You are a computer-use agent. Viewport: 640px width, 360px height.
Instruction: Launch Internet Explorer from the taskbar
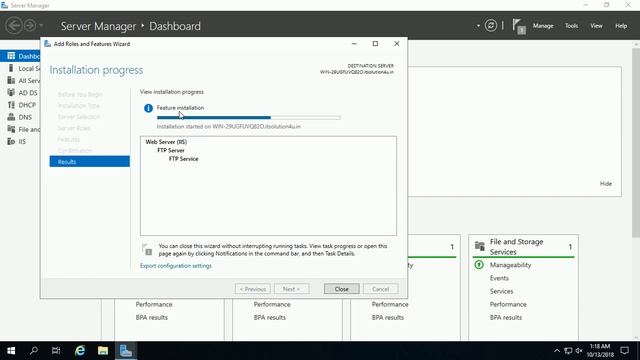(80, 351)
